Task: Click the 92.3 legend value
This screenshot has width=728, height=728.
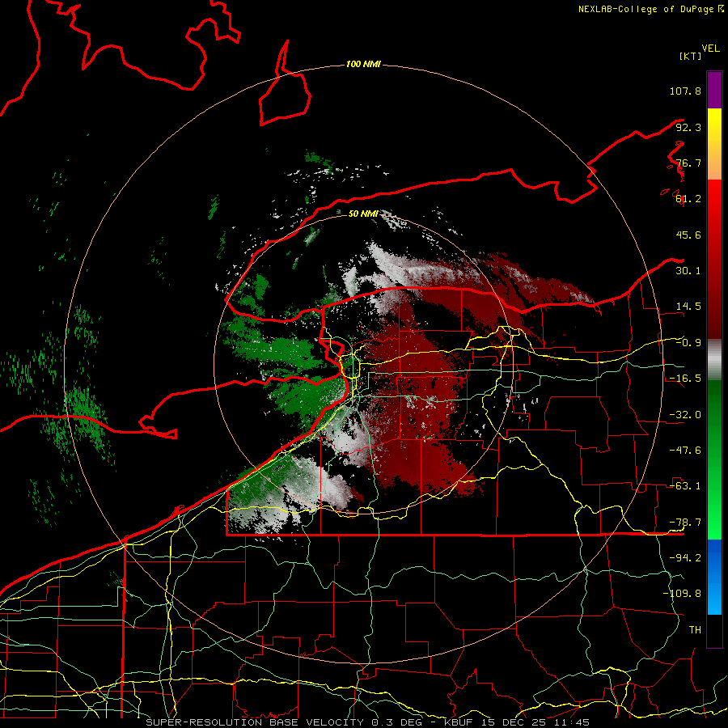Action: pyautogui.click(x=688, y=127)
